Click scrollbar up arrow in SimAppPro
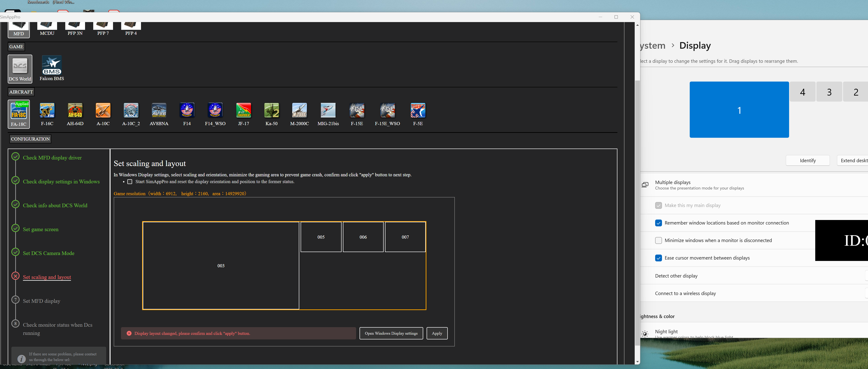The height and width of the screenshot is (369, 868). (x=637, y=25)
